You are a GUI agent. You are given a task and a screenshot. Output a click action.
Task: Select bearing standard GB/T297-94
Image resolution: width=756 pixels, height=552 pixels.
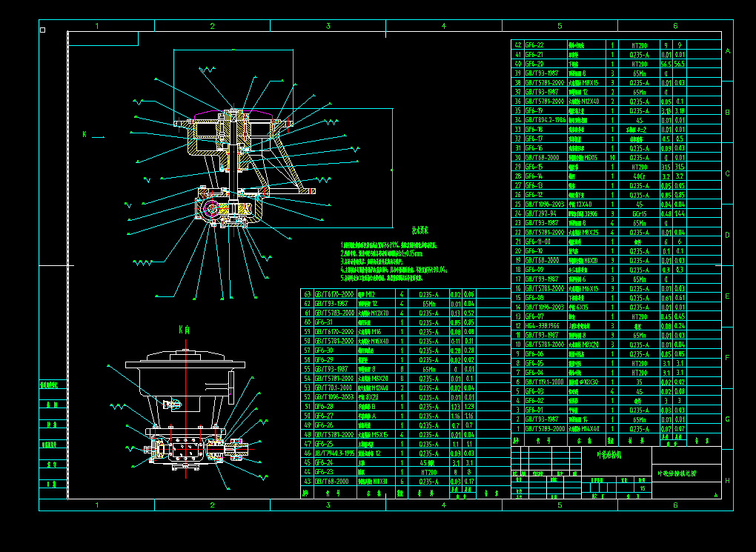[540, 213]
